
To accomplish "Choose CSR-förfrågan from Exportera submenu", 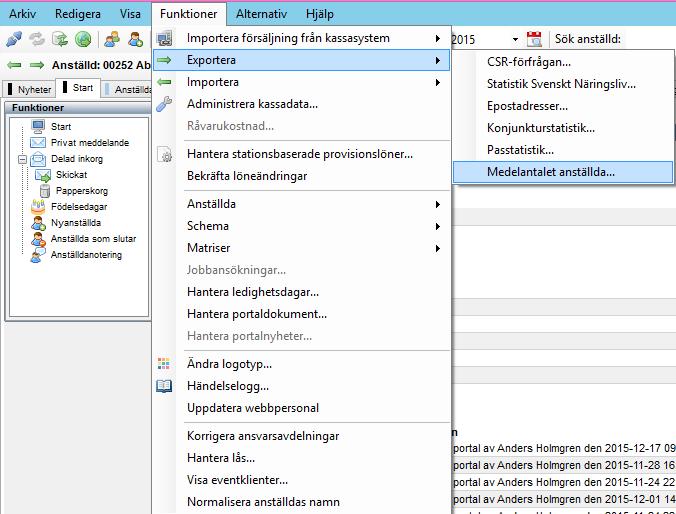I will pyautogui.click(x=563, y=62).
